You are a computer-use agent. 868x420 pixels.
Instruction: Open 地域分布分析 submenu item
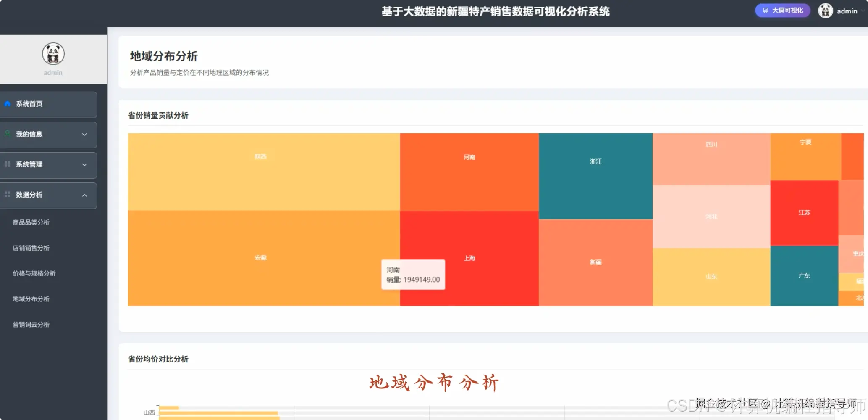31,299
